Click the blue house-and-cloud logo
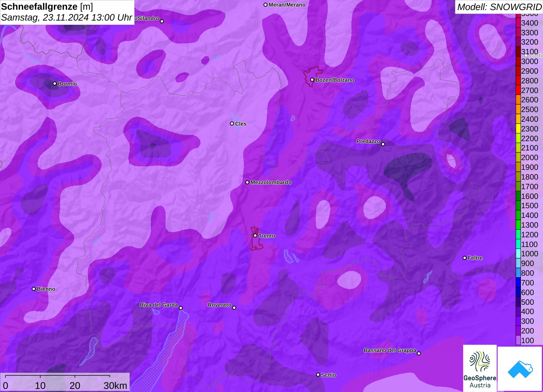 click(x=520, y=368)
